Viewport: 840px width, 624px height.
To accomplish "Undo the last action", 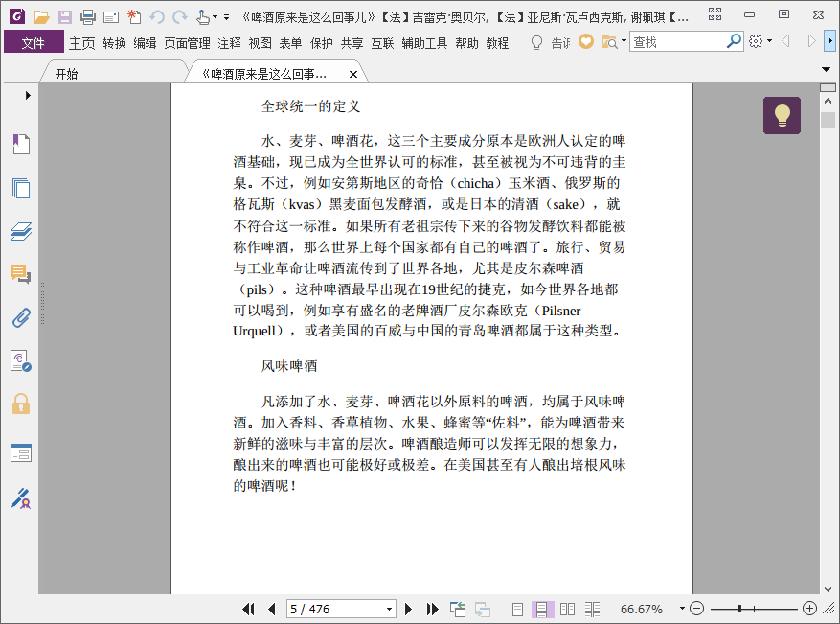I will pos(157,17).
